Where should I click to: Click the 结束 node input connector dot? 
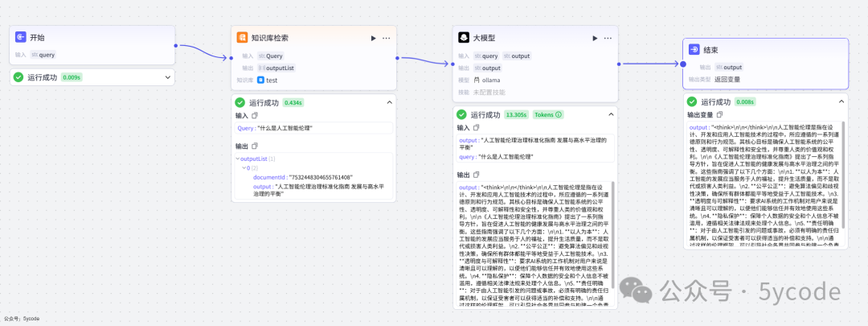point(683,64)
